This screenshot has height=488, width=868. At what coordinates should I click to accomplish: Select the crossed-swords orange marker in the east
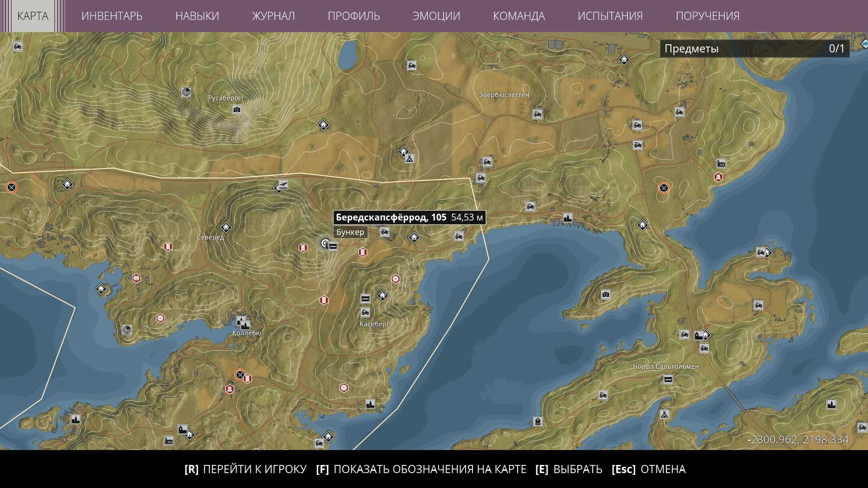(663, 188)
